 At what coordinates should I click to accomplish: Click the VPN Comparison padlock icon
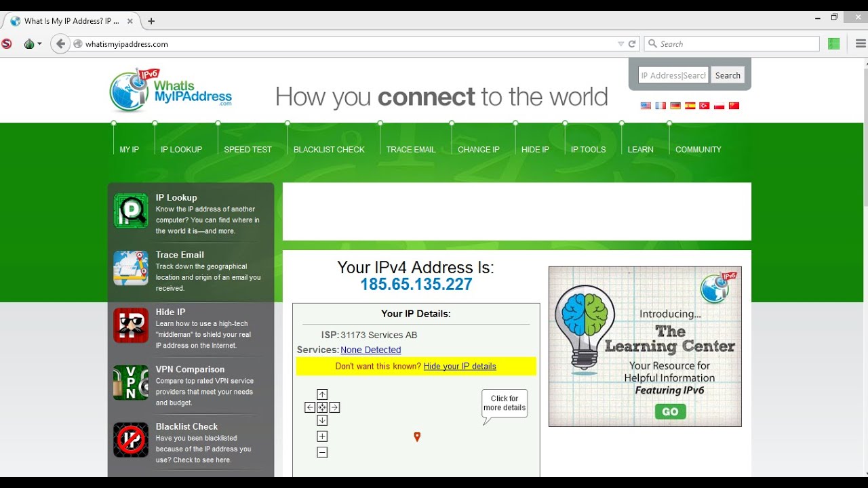pos(131,382)
